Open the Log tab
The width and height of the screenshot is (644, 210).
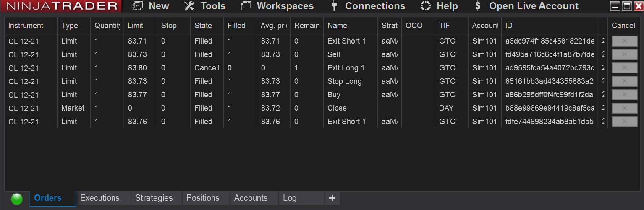(x=290, y=198)
